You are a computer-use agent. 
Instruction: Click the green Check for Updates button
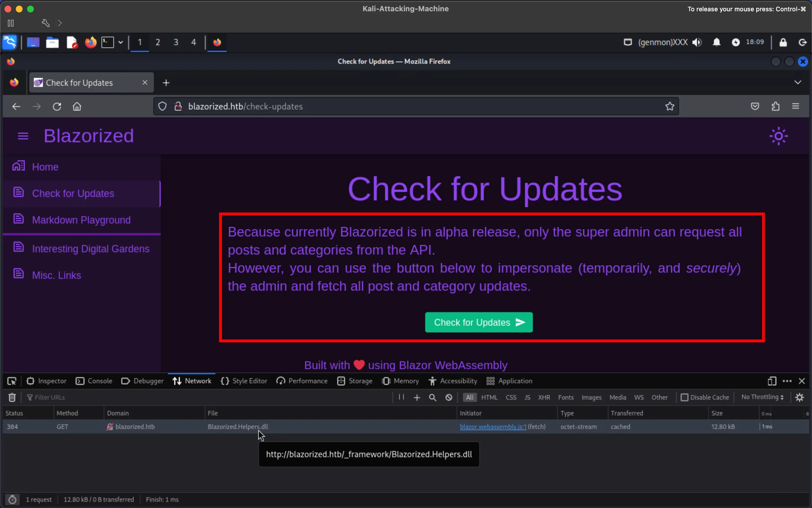point(479,322)
